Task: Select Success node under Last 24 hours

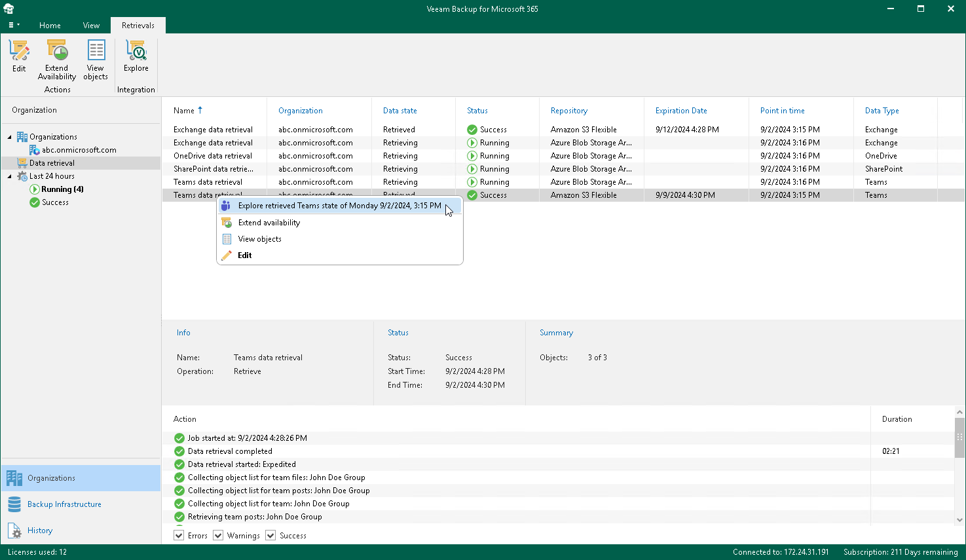Action: 55,202
